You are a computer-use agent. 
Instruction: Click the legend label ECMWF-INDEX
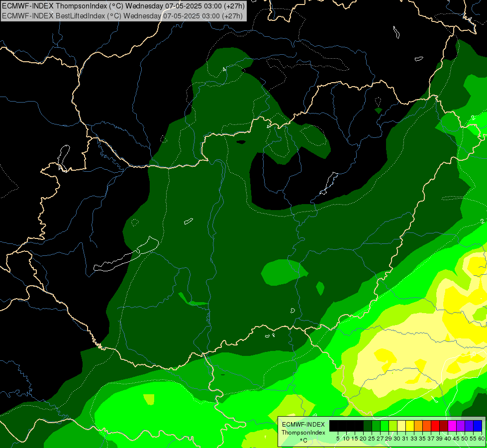[x=303, y=425]
